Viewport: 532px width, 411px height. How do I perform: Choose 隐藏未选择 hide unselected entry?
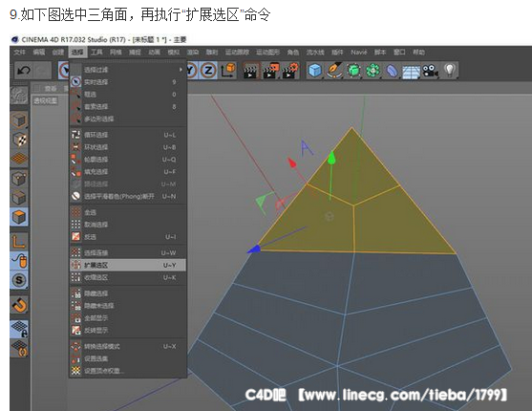tap(128, 305)
